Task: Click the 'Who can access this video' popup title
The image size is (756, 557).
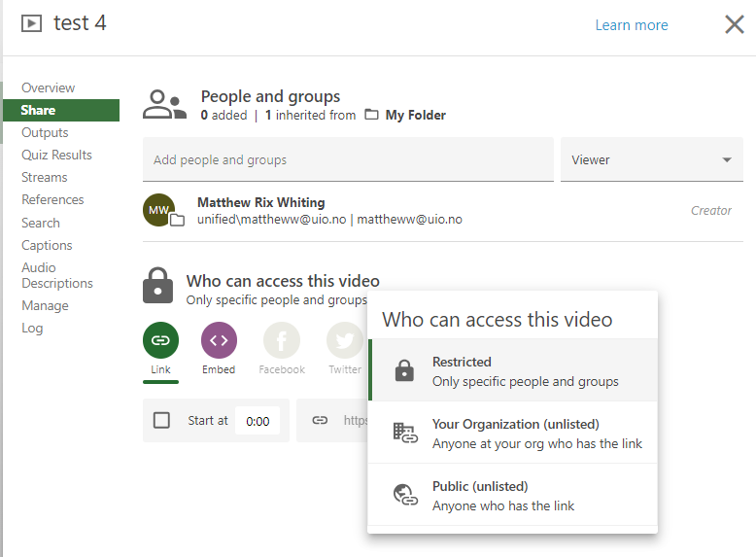Action: coord(498,320)
